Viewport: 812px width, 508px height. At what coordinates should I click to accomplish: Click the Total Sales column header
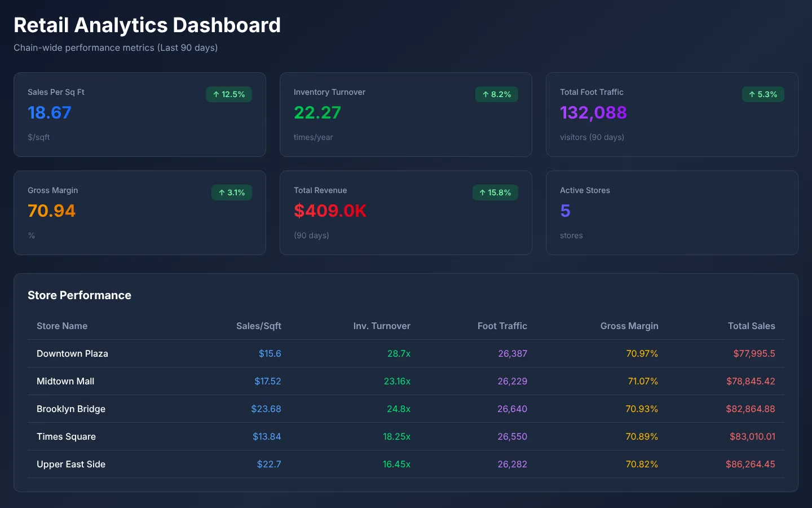pos(752,326)
